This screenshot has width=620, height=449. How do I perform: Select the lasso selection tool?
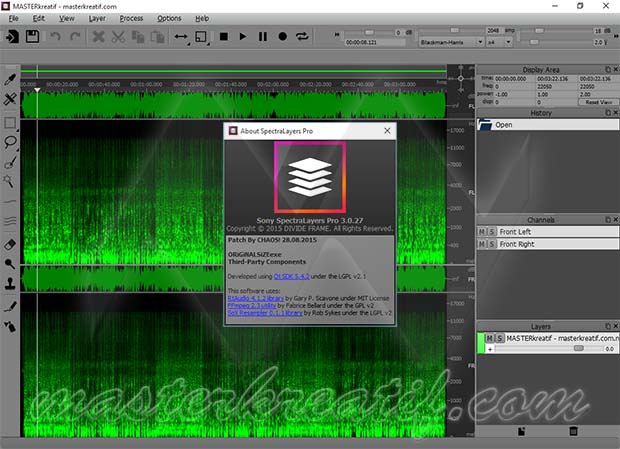pos(10,142)
